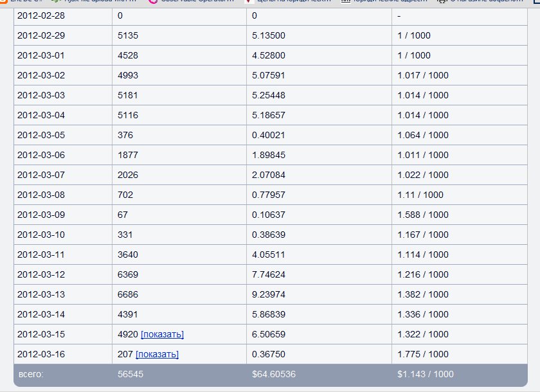Click the всего: label in the footer row

tap(30, 374)
